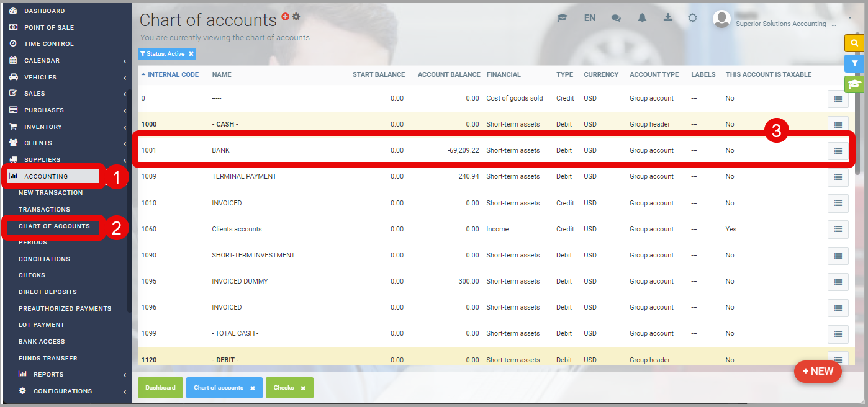Open the yellow search side button
Image resolution: width=868 pixels, height=407 pixels.
tap(854, 43)
